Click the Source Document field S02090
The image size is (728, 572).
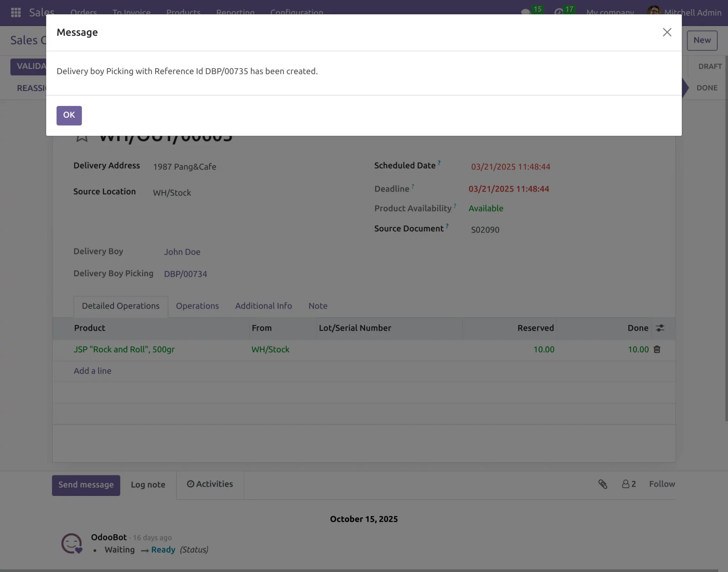point(485,230)
